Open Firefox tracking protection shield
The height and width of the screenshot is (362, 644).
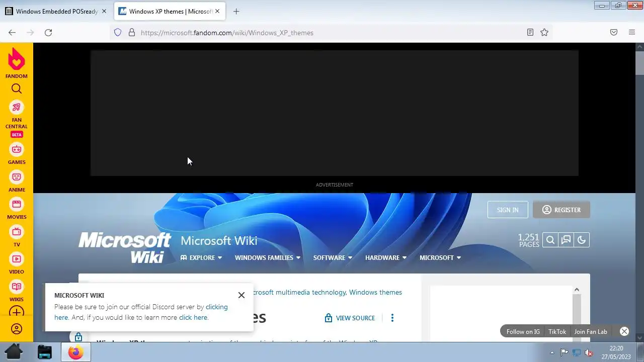tap(118, 33)
